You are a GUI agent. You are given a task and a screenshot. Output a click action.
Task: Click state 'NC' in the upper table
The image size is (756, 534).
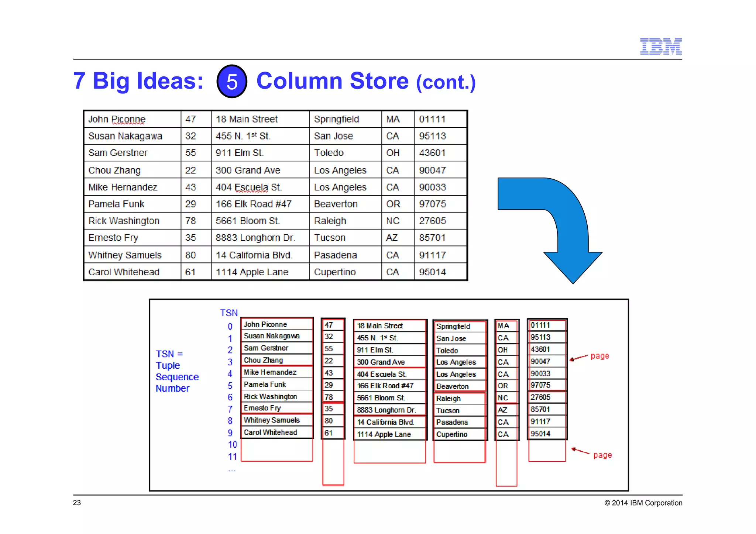393,221
